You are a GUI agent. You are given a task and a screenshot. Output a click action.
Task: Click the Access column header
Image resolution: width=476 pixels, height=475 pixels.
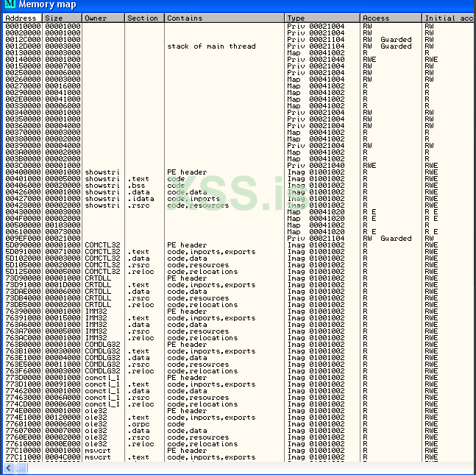point(391,18)
